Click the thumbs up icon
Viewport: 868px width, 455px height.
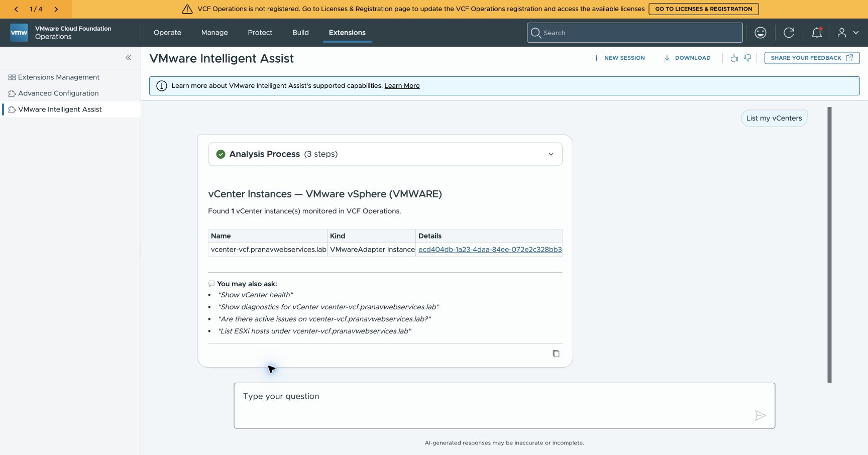734,58
